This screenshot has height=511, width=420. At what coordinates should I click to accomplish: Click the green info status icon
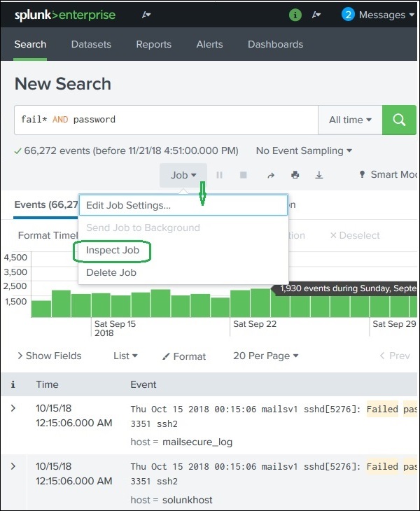(295, 15)
